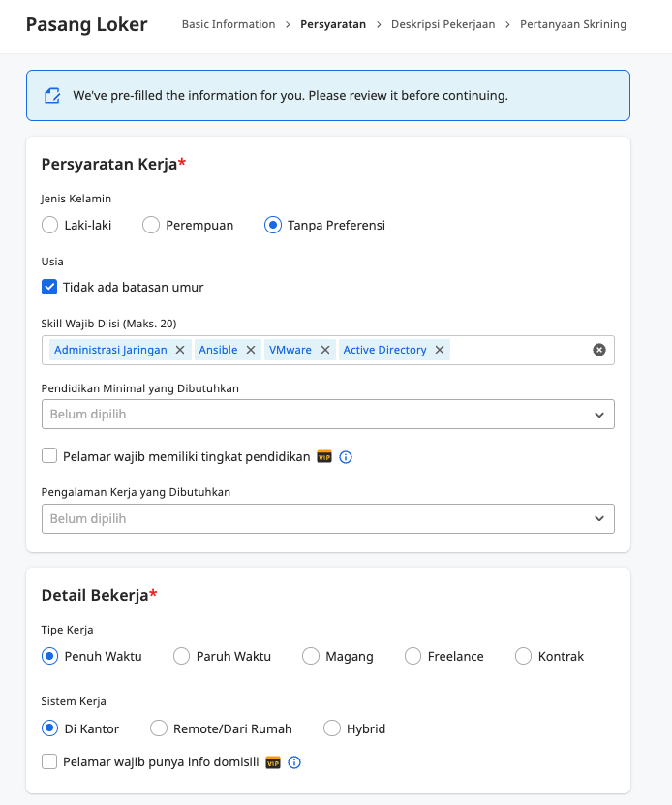The height and width of the screenshot is (805, 672).
Task: Open Pendidikan Minimal yang Dibutuhkan dropdown
Action: tap(328, 415)
